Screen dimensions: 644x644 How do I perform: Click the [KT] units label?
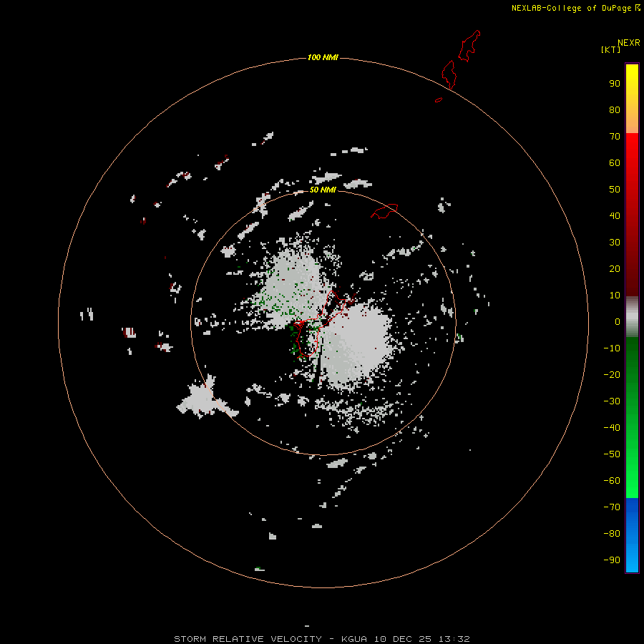pos(610,49)
